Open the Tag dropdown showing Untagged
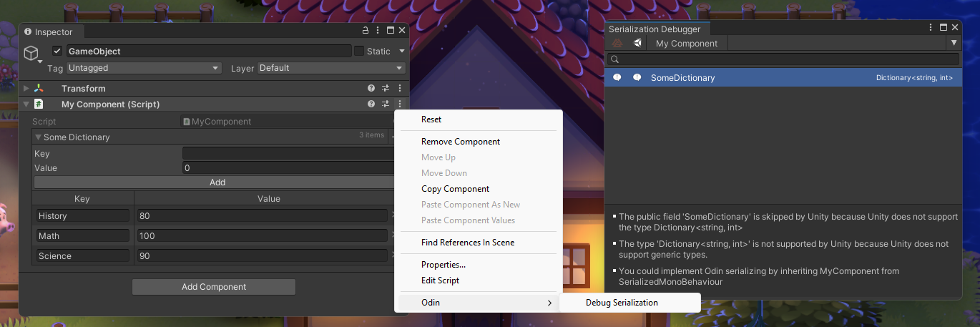Viewport: 980px width, 327px height. 143,68
